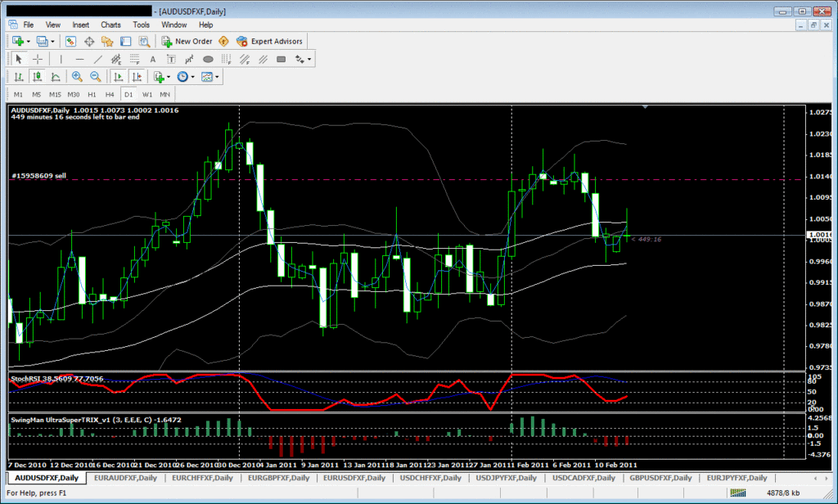The height and width of the screenshot is (504, 838).
Task: Open the Tools menu
Action: pyautogui.click(x=141, y=25)
